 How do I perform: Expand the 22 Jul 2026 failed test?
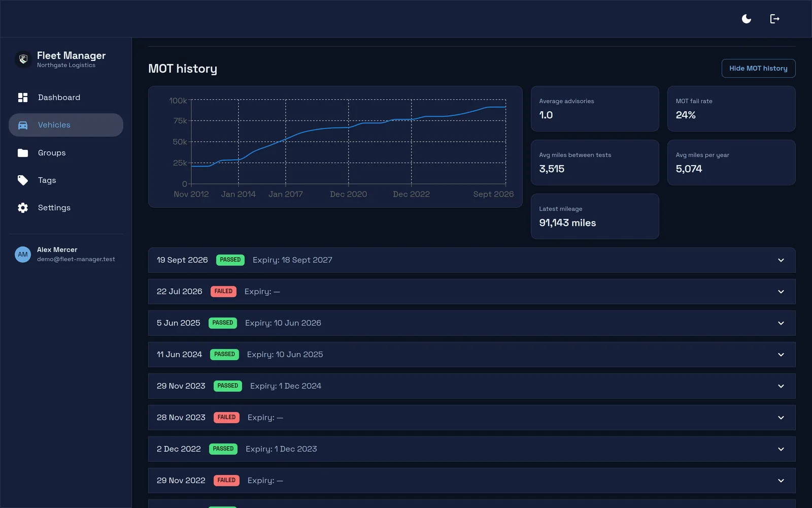point(471,292)
